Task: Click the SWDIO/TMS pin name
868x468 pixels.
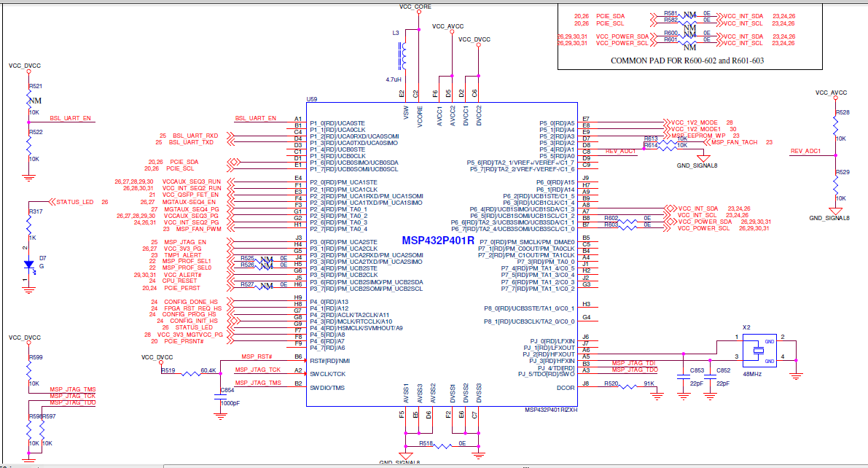Action: [327, 388]
